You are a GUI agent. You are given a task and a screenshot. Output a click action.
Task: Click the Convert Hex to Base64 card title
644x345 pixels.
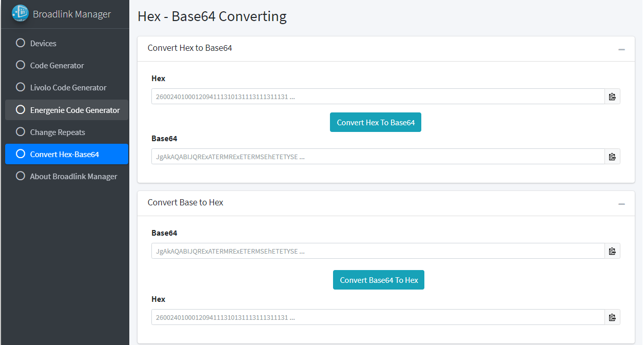click(190, 48)
